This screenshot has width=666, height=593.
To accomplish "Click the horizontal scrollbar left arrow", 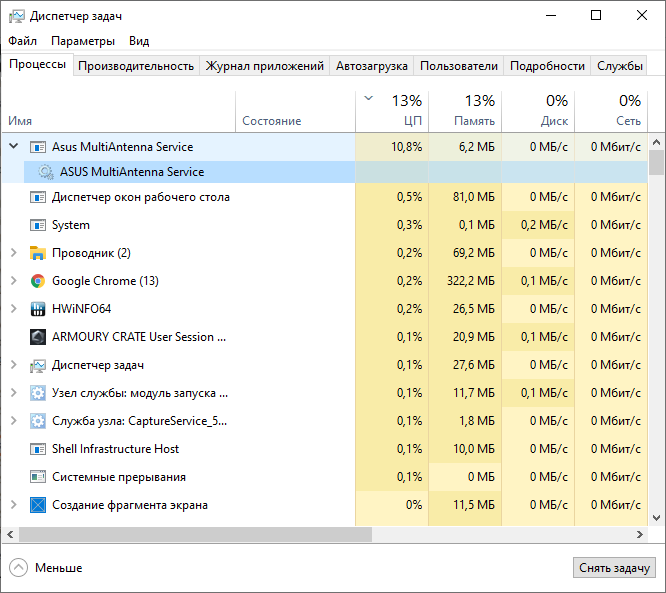I will (10, 534).
